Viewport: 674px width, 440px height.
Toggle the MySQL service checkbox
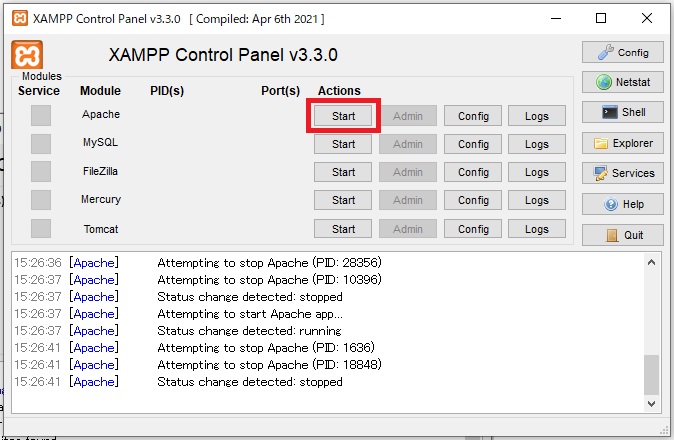click(x=41, y=144)
